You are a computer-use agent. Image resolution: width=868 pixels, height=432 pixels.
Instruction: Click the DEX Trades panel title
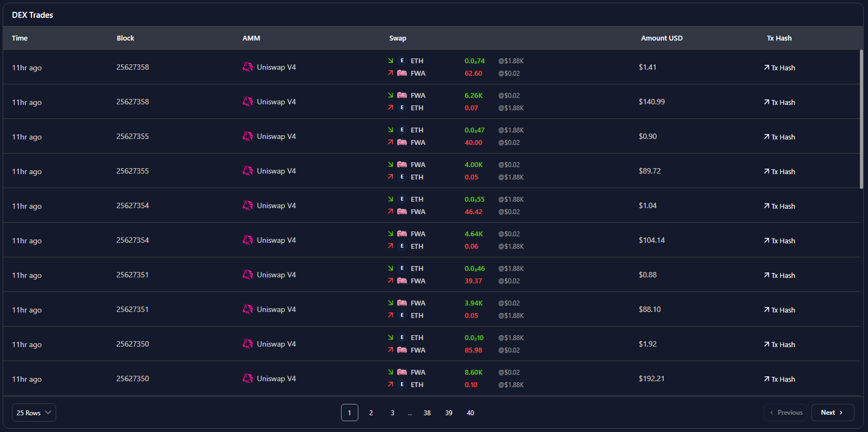tap(32, 15)
